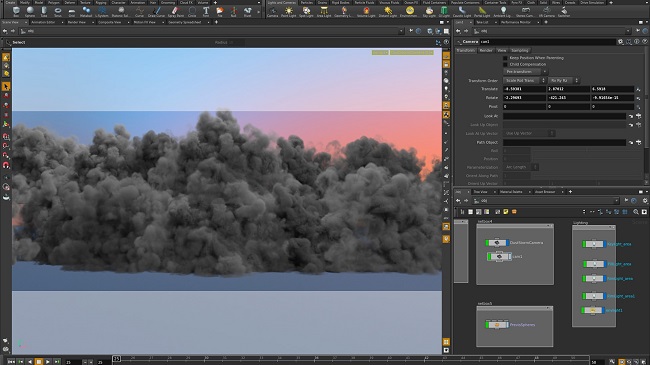Add a Distant Light from shelf
650x365 pixels.
point(388,12)
